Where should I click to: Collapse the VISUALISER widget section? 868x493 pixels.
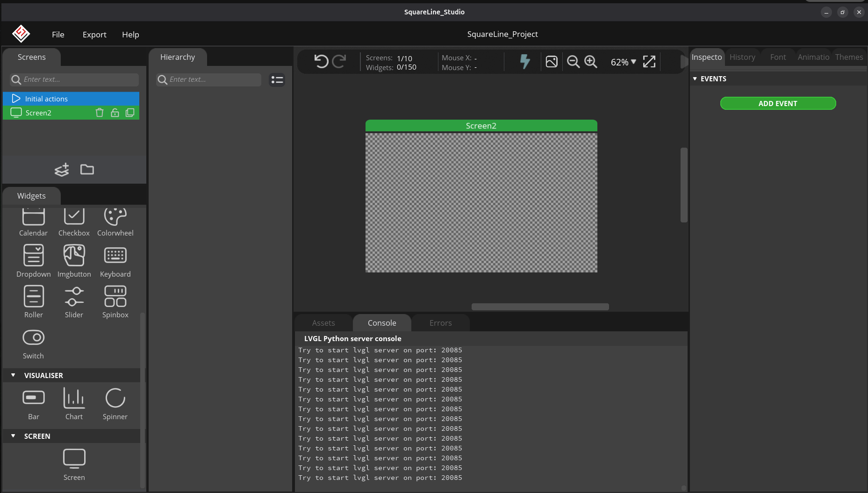point(13,375)
